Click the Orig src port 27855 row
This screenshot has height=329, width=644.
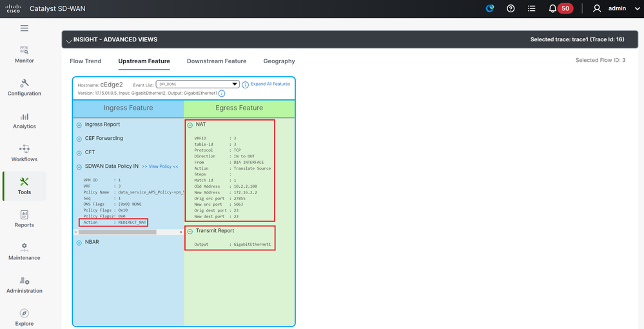click(220, 198)
